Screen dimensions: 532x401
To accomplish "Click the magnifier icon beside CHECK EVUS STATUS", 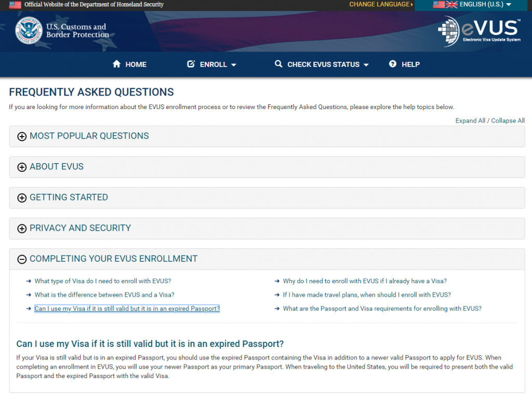I will [x=278, y=64].
